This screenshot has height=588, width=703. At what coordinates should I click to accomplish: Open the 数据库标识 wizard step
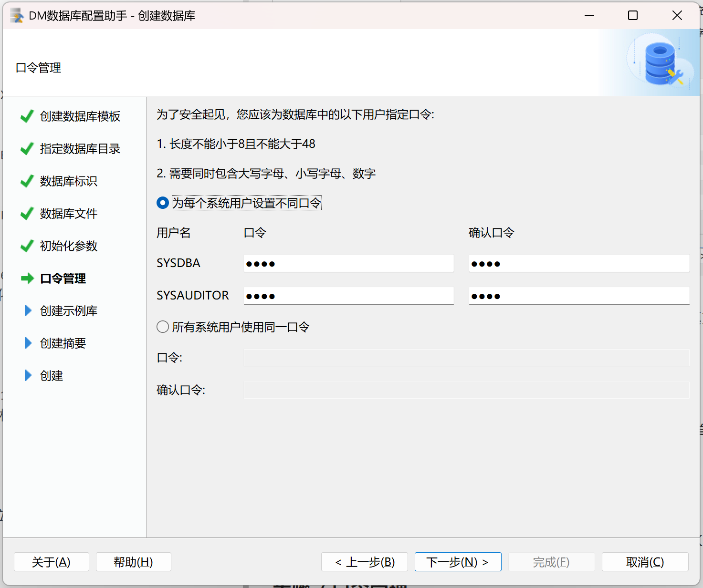pyautogui.click(x=69, y=181)
